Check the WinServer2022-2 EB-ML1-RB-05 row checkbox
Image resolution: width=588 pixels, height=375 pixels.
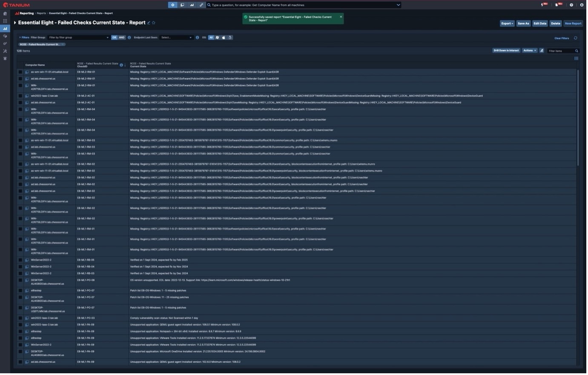[x=20, y=261]
